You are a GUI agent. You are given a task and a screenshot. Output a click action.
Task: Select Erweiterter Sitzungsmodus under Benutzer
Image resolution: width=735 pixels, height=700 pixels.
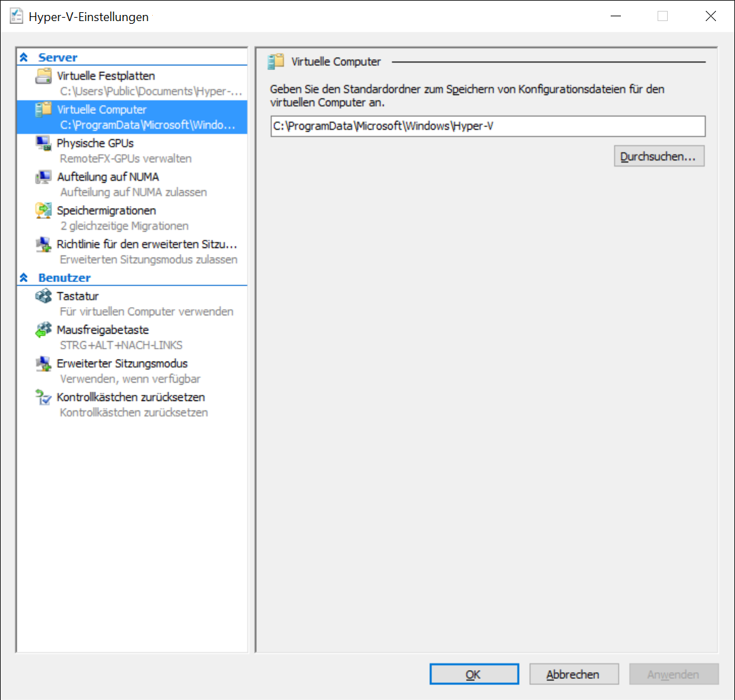(122, 364)
